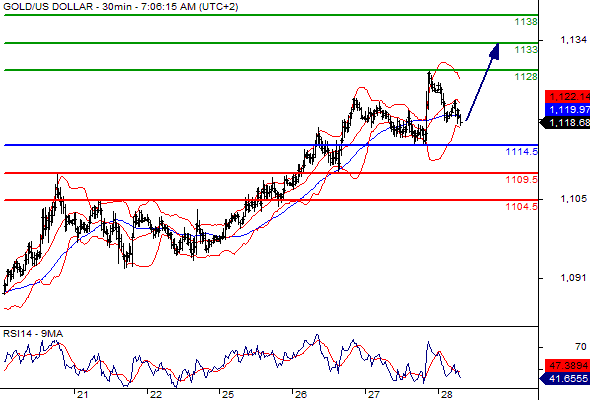Click the red 1109.5 support label
This screenshot has height=400, width=590.
[522, 179]
